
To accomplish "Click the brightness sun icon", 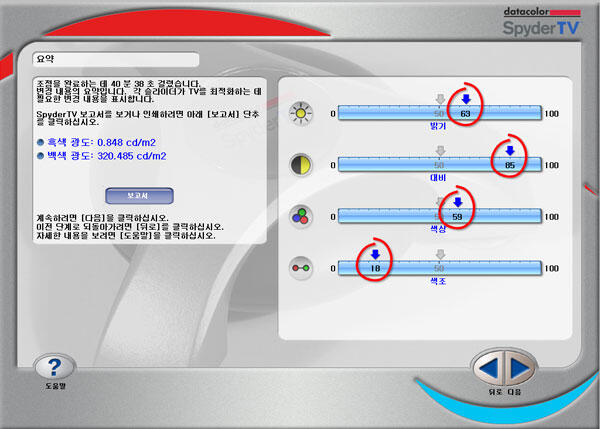I will point(301,114).
